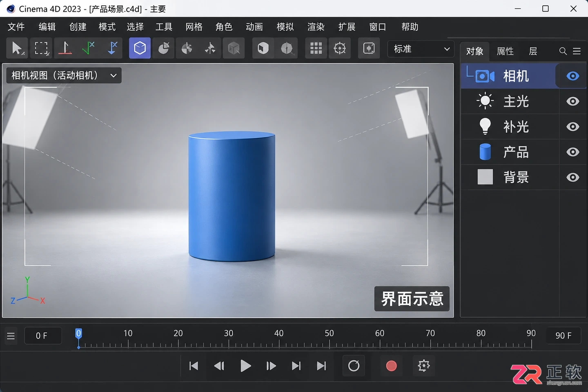The width and height of the screenshot is (588, 392).
Task: Open the 标准 layout dropdown
Action: coord(421,49)
